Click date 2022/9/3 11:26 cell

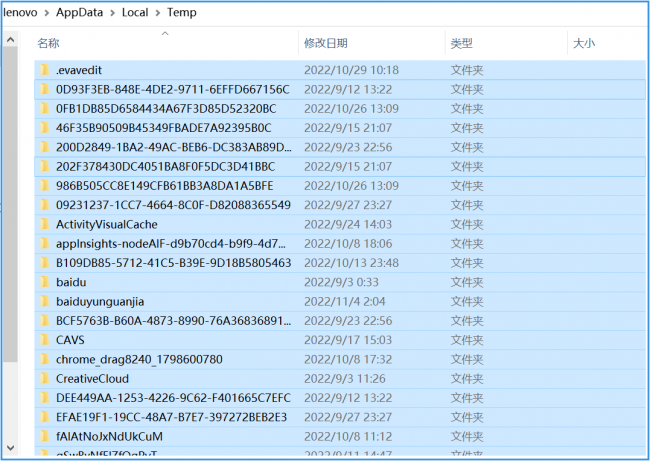tap(345, 379)
